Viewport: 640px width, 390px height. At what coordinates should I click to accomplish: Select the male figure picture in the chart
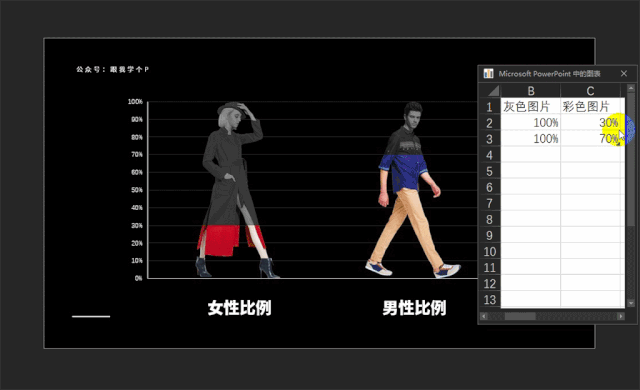coord(412,190)
